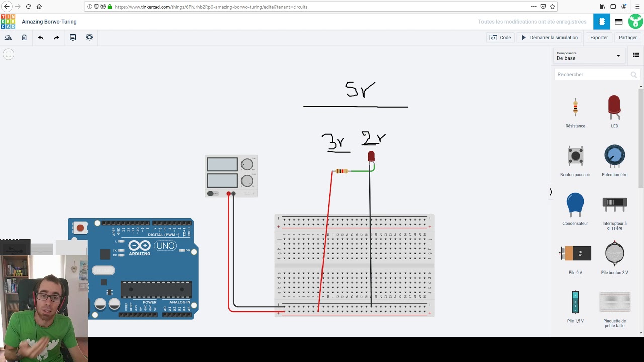
Task: Zoom the view to fit all components
Action: pyautogui.click(x=8, y=54)
